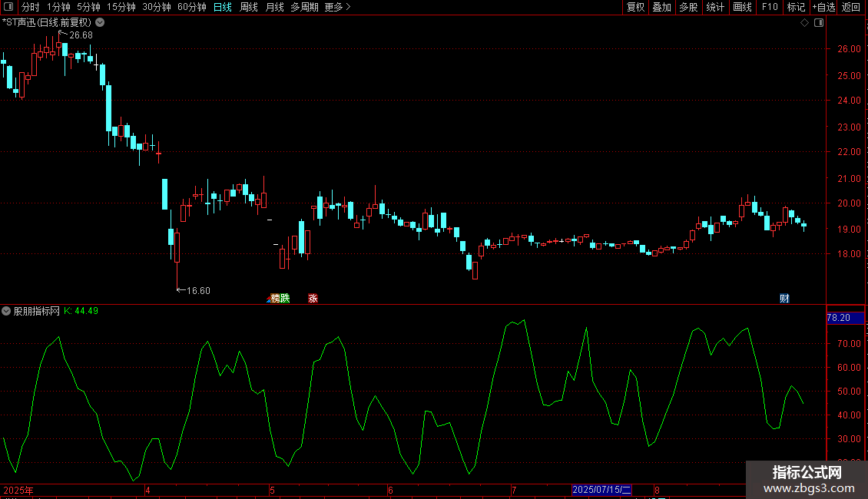Click the *ST声迅(日线.前复权) chart title

point(47,23)
